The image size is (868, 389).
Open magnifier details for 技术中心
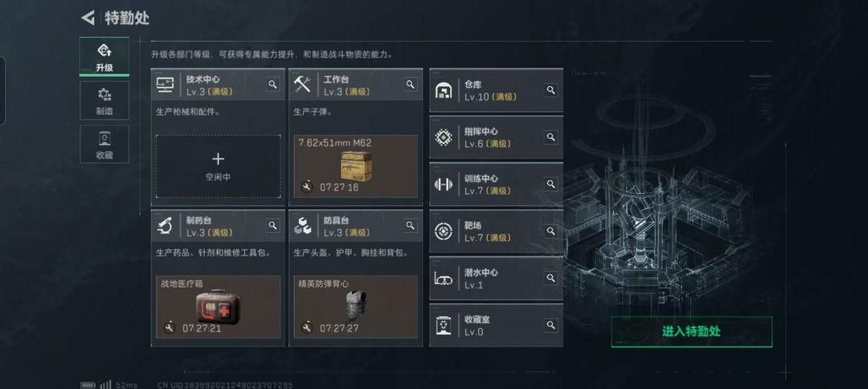(273, 84)
